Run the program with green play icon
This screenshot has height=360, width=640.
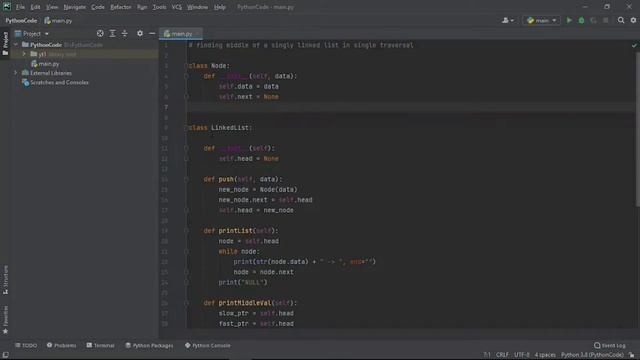click(x=569, y=20)
